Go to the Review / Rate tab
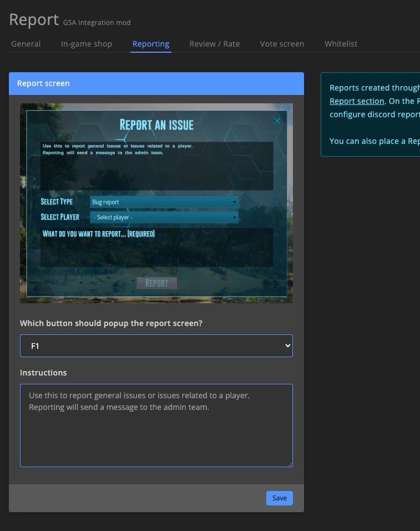Viewport: 420px width, 531px height. coord(214,44)
